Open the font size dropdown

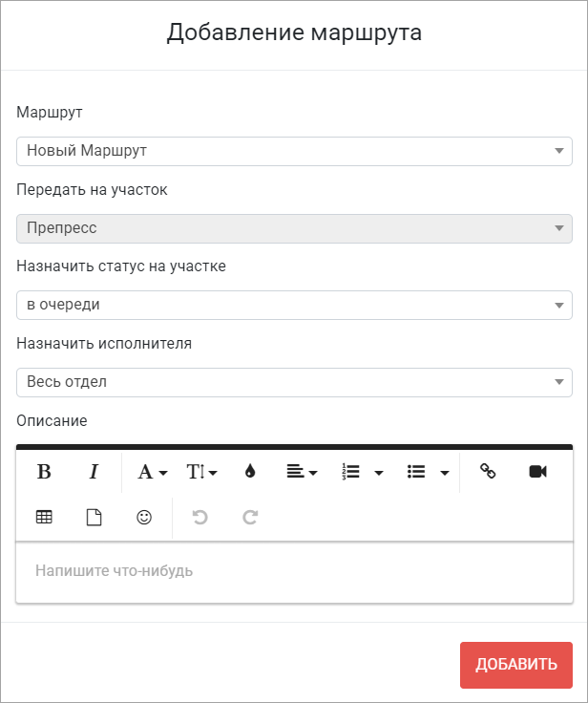201,472
